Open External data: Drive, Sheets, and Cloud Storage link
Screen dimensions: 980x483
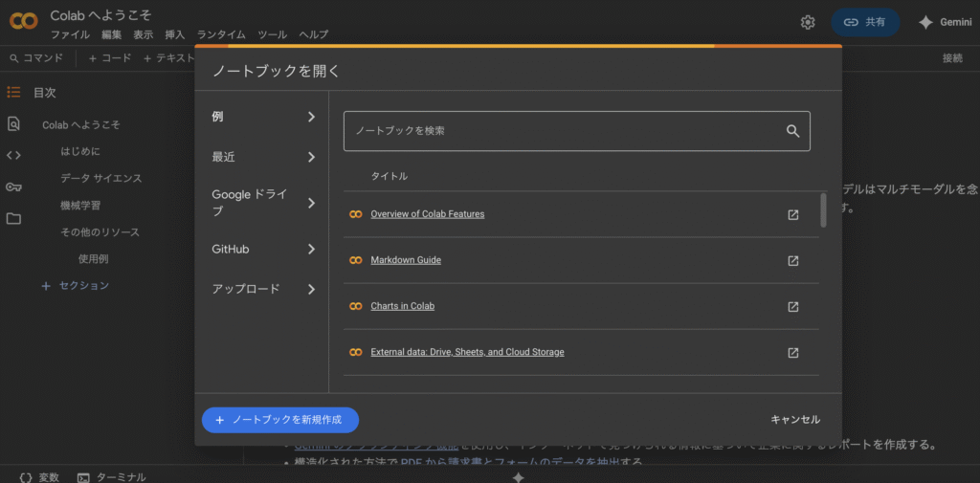pyautogui.click(x=467, y=352)
